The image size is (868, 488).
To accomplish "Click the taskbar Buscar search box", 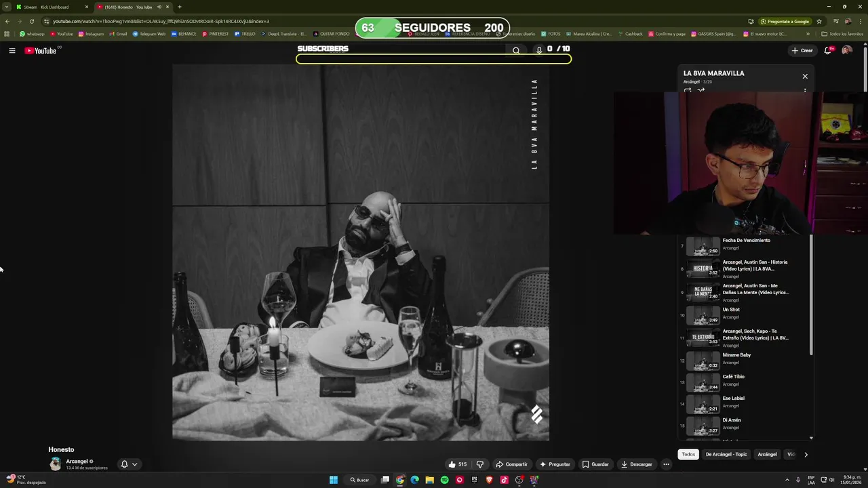I will (359, 480).
